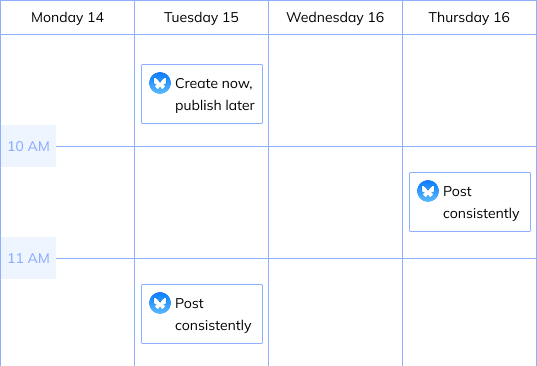This screenshot has width=537, height=366.
Task: Click empty Wednesday slot before 10 AM
Action: pyautogui.click(x=335, y=90)
